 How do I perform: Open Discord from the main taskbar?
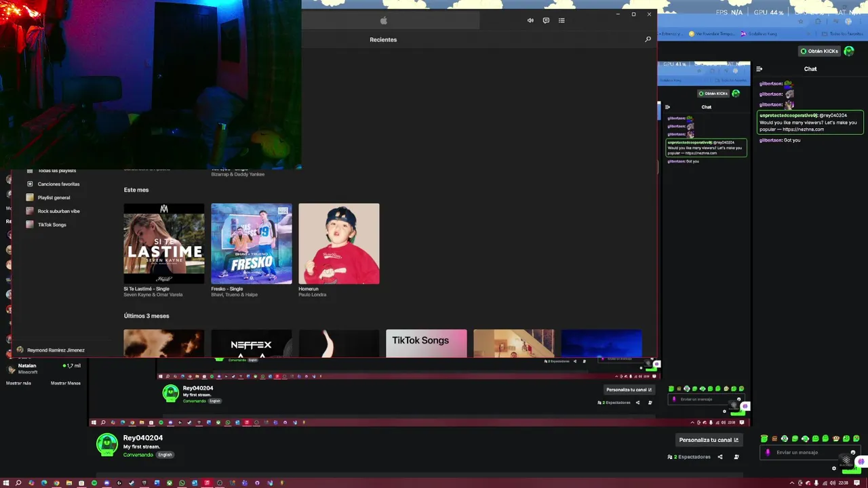click(x=106, y=483)
